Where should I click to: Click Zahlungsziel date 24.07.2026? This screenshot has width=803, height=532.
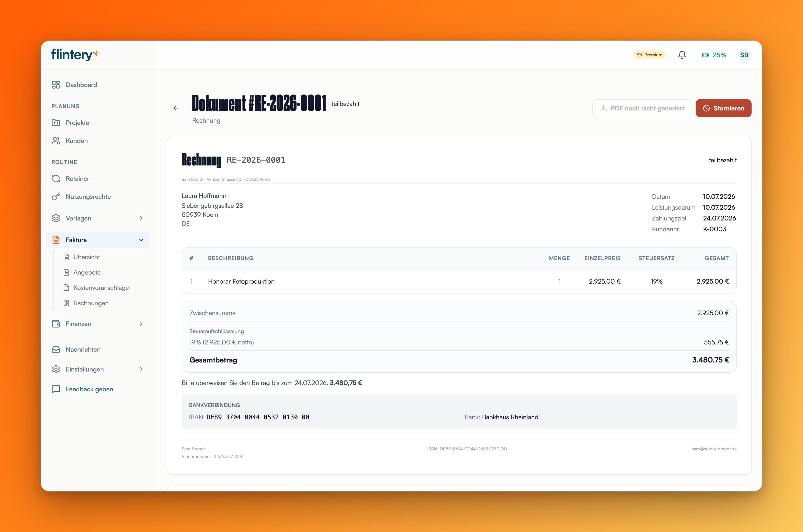click(720, 218)
